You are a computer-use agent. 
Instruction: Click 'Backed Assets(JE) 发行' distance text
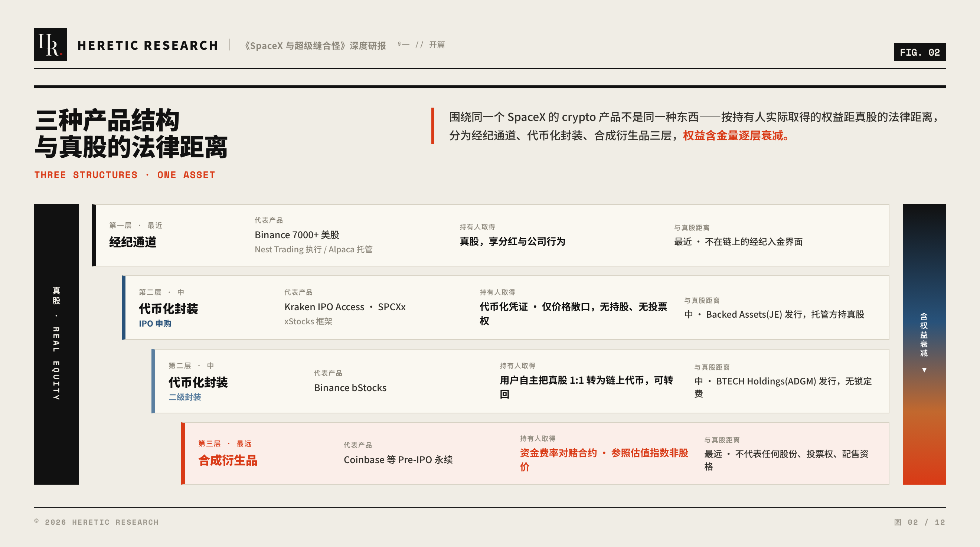coord(774,314)
